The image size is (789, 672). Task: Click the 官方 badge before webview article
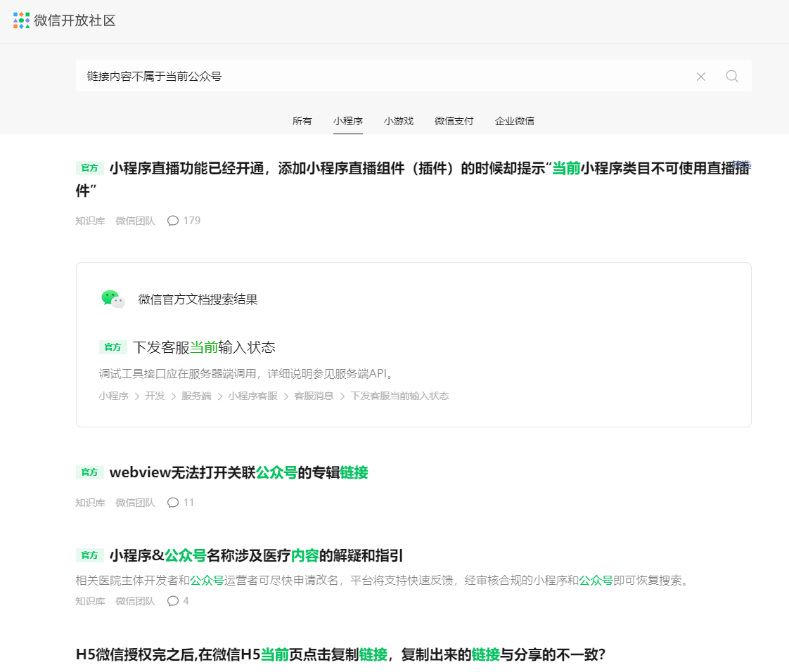89,473
